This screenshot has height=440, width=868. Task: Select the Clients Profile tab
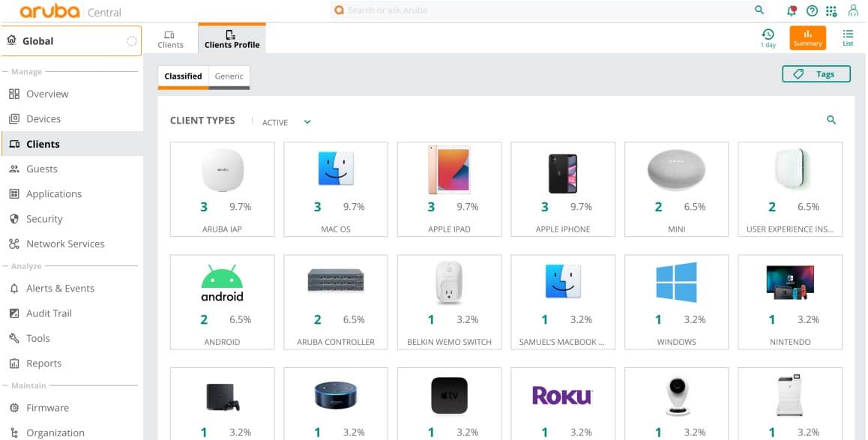click(x=232, y=39)
